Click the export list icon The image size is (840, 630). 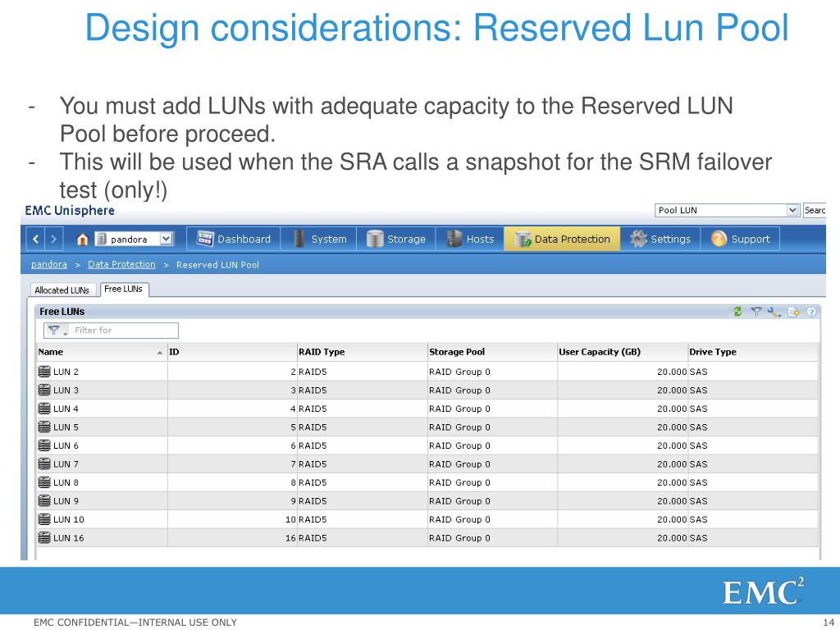(x=794, y=312)
